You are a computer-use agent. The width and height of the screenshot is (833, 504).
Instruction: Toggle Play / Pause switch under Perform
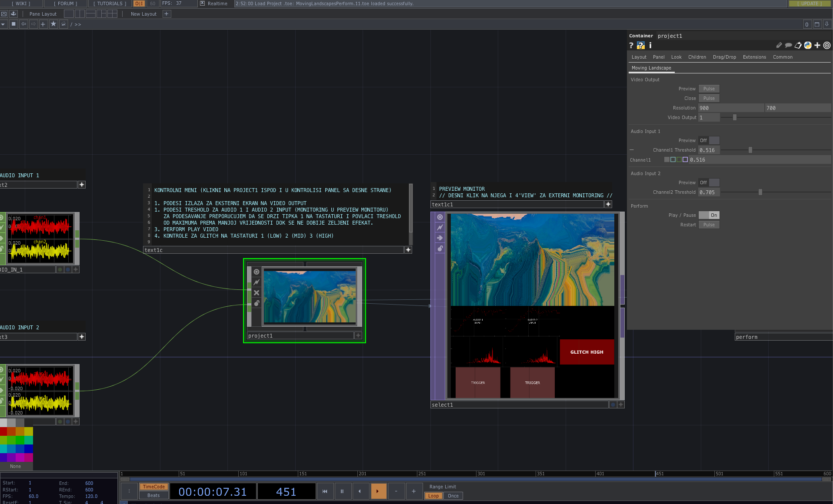coord(709,215)
